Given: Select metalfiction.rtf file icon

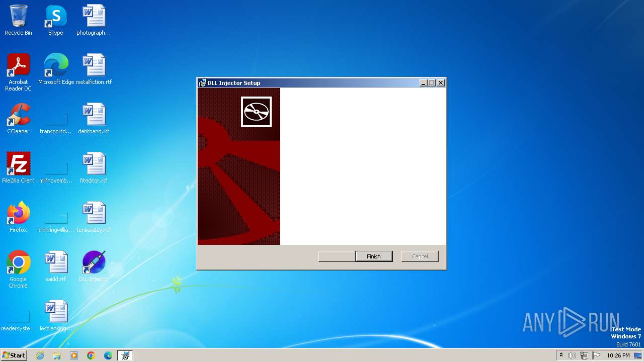Looking at the screenshot, I should 94,69.
